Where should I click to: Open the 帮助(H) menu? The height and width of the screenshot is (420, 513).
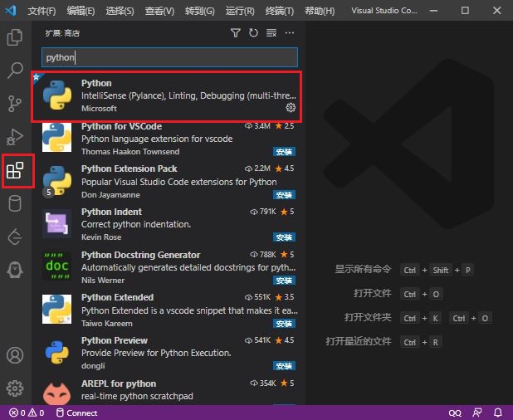[x=320, y=11]
